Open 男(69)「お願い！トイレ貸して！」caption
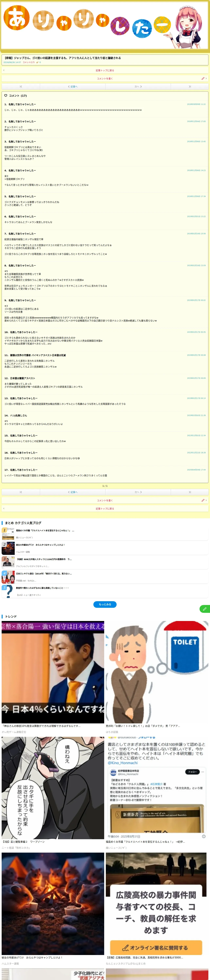This screenshot has width=210, height=980. 143,726
